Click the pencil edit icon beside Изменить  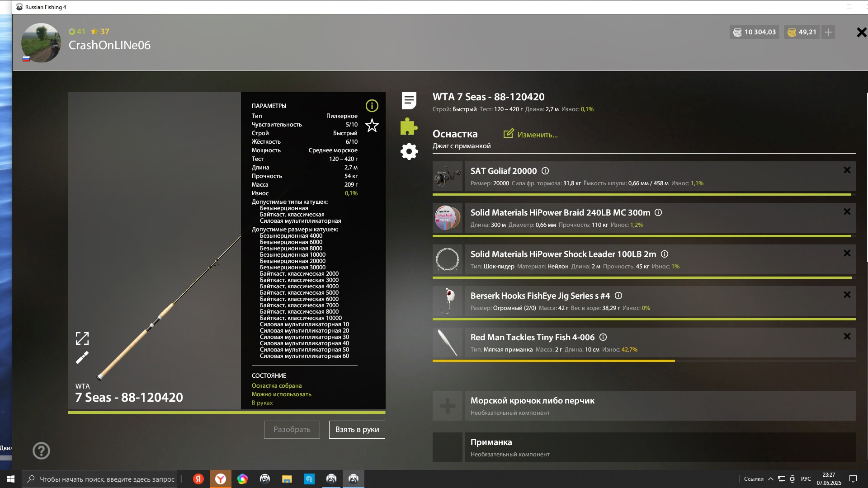click(509, 133)
